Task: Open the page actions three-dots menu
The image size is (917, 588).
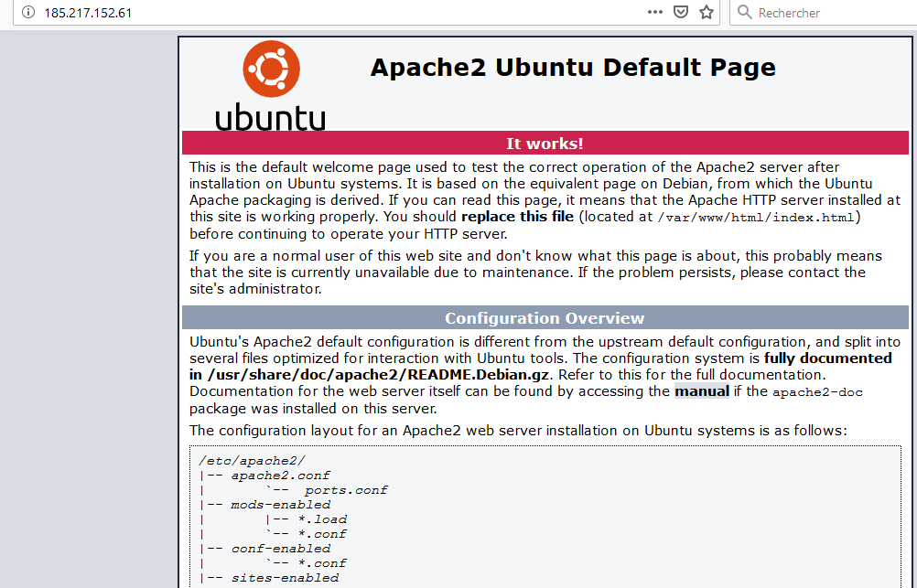Action: (x=655, y=12)
